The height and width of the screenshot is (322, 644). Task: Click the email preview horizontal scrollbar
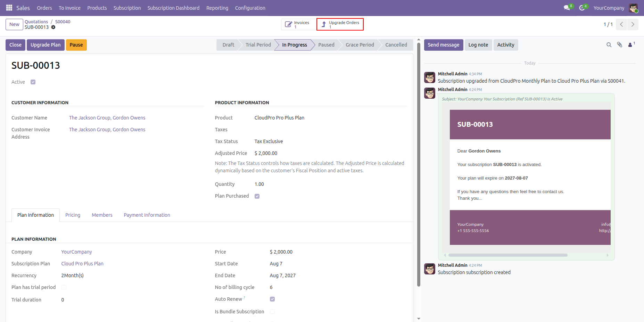click(x=508, y=255)
